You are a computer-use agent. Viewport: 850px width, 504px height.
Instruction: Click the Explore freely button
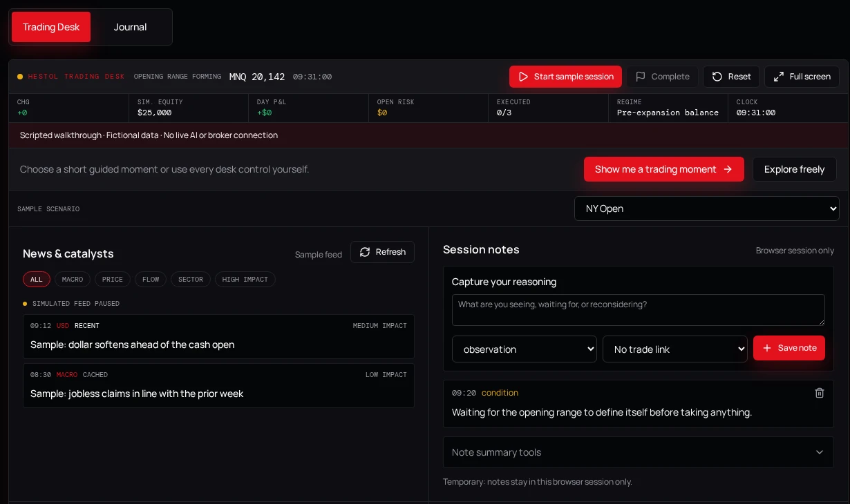pyautogui.click(x=794, y=169)
